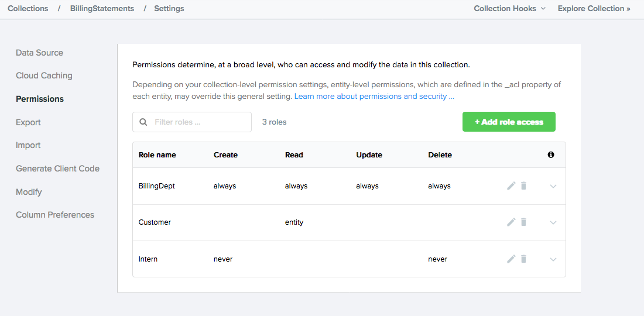Image resolution: width=644 pixels, height=316 pixels.
Task: Navigate to Explore Collection
Action: pos(594,9)
